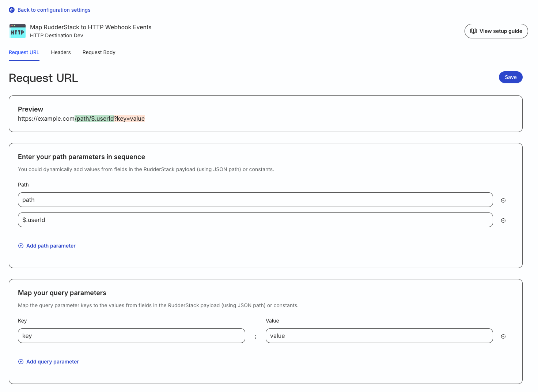Click the 'Preview' heading
538x392 pixels.
click(x=30, y=109)
